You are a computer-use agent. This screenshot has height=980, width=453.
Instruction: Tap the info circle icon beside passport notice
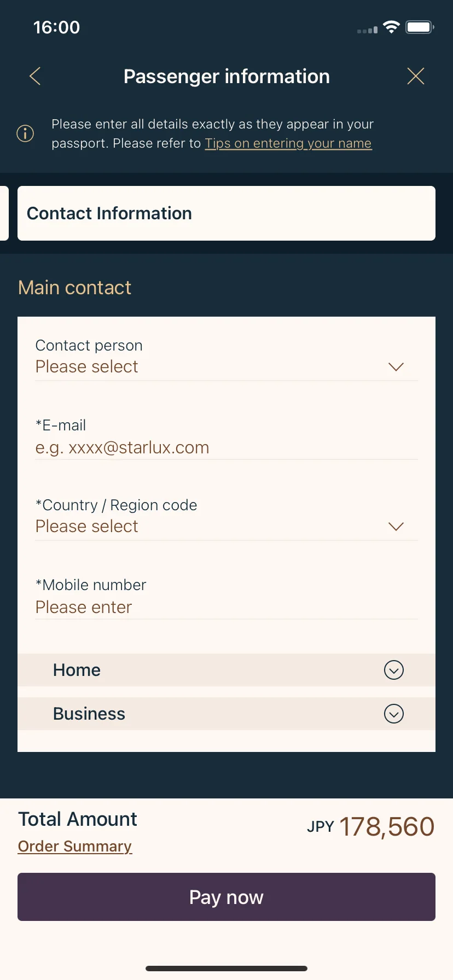pos(25,133)
